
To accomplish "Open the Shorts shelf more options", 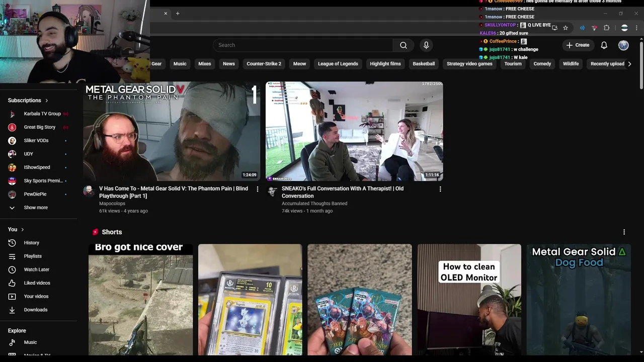I will tap(624, 232).
